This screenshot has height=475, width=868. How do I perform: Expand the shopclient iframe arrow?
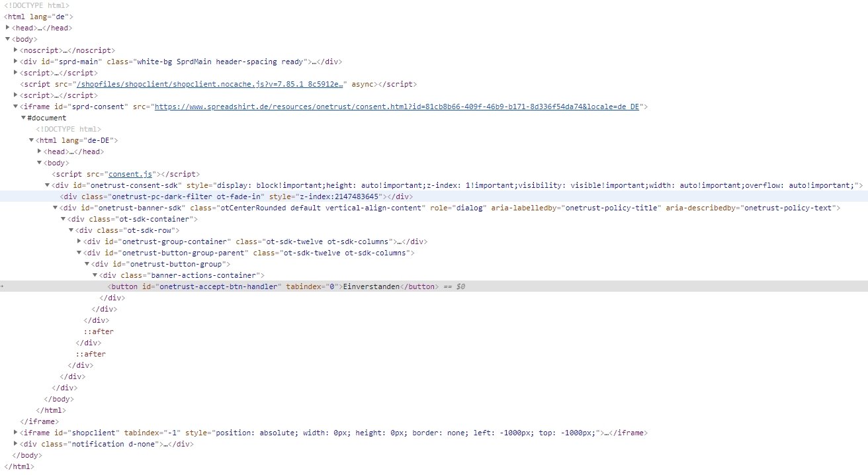15,433
